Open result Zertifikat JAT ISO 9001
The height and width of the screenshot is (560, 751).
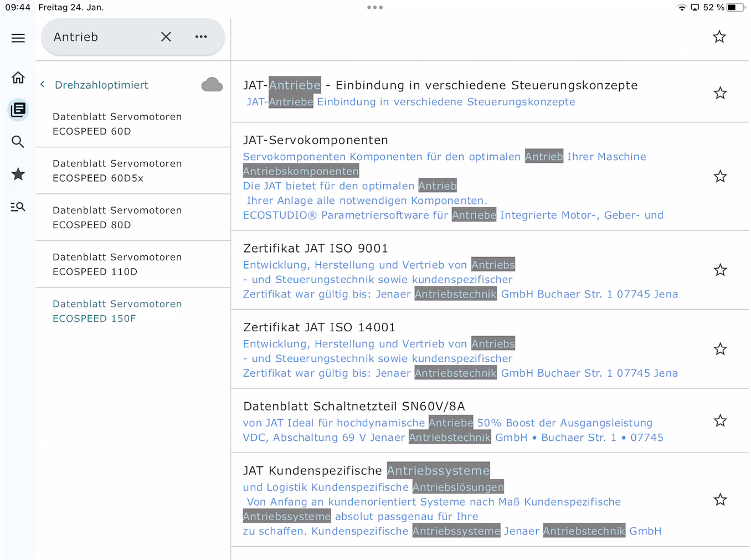[316, 248]
